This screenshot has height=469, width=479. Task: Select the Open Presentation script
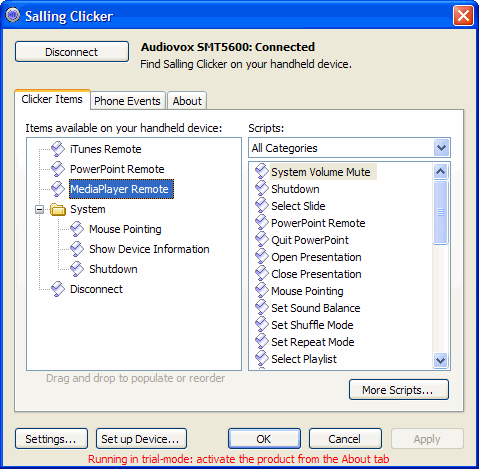(316, 257)
